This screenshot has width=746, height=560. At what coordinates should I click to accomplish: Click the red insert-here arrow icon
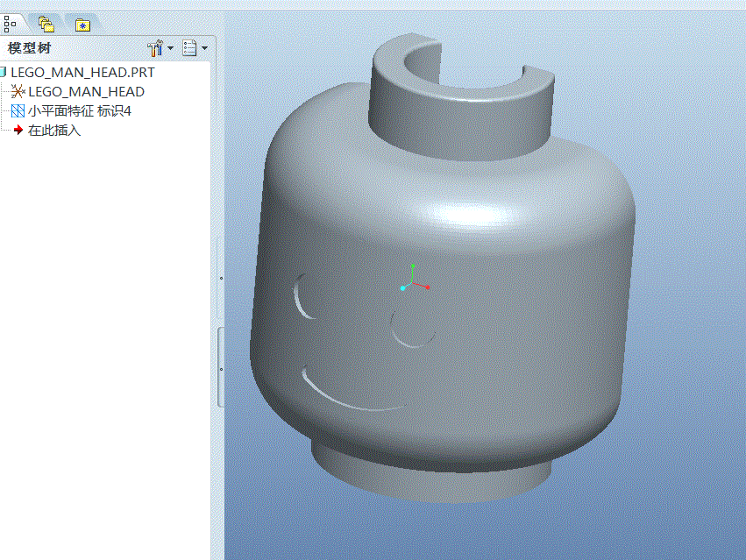[18, 130]
